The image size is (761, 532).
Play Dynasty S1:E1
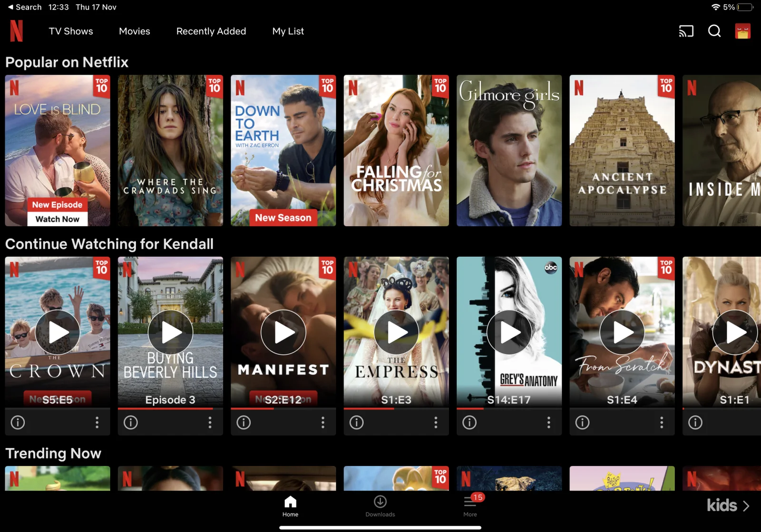pos(735,332)
